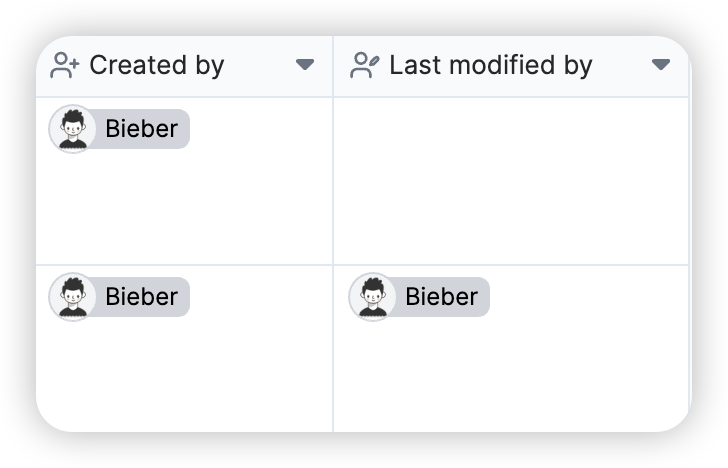
Task: Open the Created by column dropdown arrow
Action: pyautogui.click(x=305, y=65)
